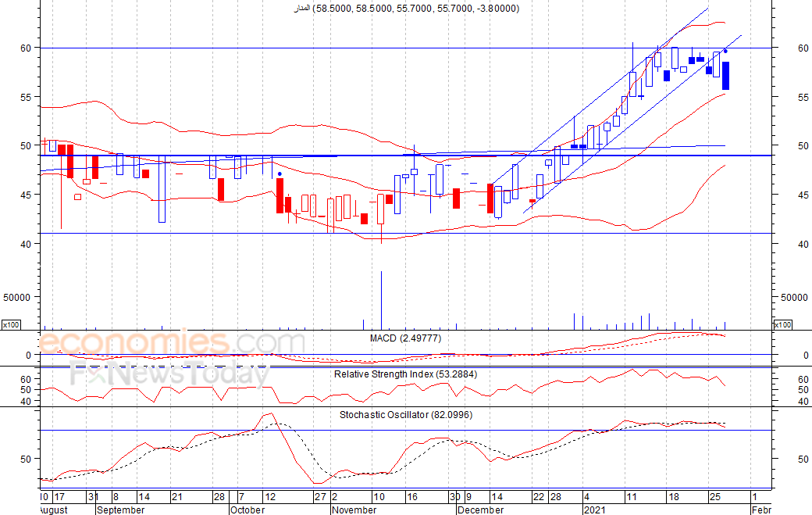Click the last large blue candlestick in January
812x515 pixels.
point(725,76)
